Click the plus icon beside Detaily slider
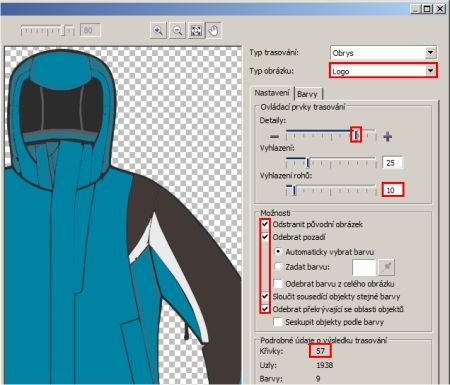This screenshot has width=450, height=385. pos(387,136)
